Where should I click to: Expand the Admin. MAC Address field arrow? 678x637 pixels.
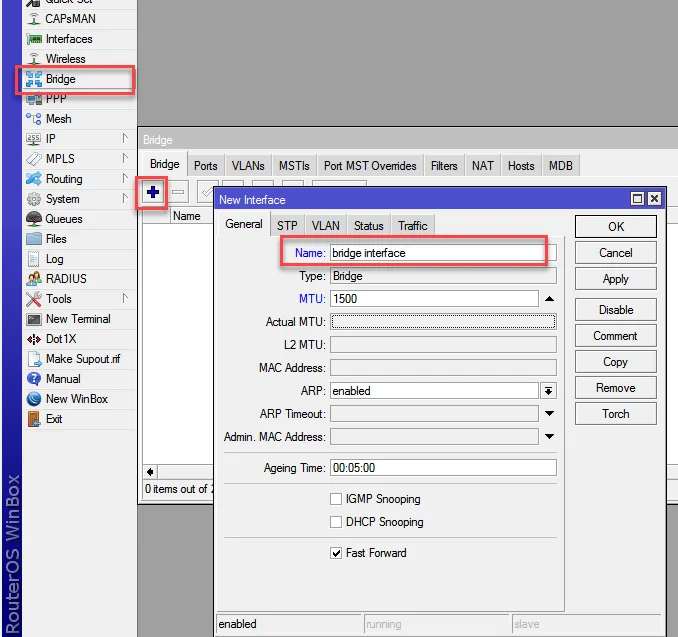pyautogui.click(x=549, y=437)
